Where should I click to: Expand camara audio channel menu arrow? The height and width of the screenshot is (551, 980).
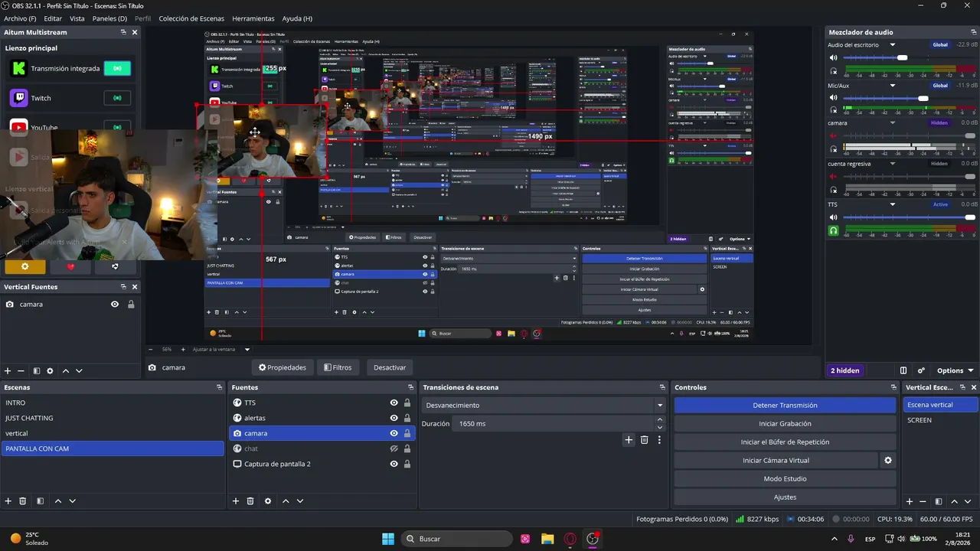pos(893,122)
